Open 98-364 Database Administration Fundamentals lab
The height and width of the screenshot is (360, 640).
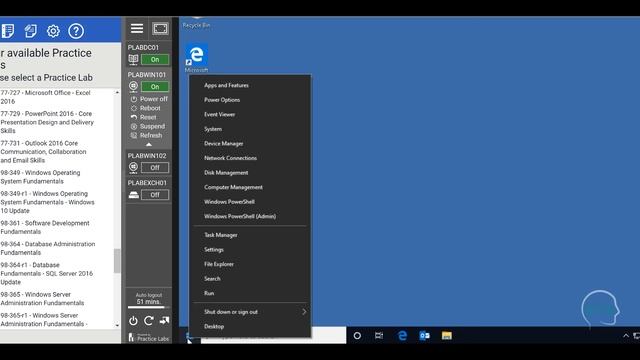tap(48, 248)
